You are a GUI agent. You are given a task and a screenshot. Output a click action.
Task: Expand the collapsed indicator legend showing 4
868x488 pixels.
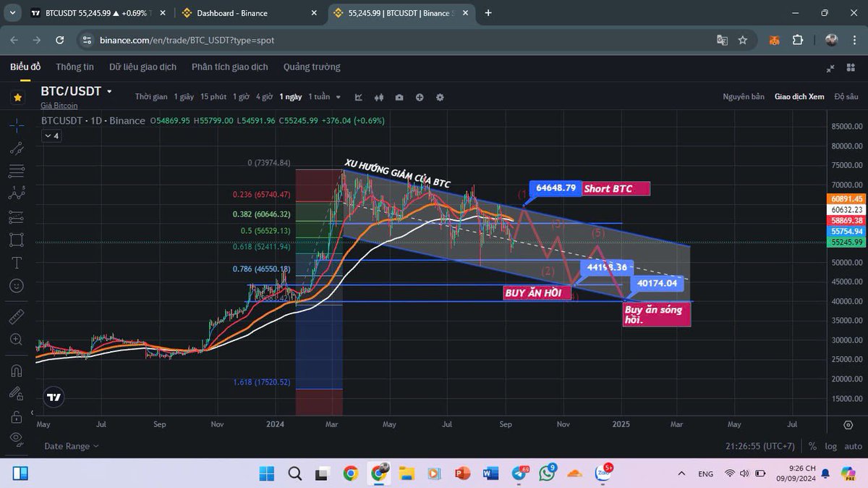51,135
